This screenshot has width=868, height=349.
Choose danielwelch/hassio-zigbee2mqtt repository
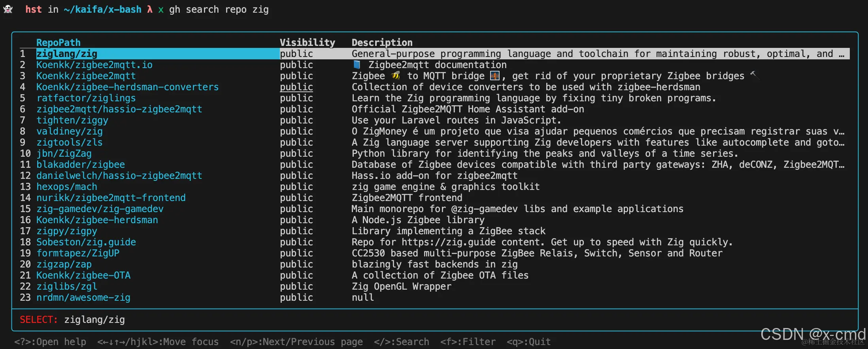point(119,176)
